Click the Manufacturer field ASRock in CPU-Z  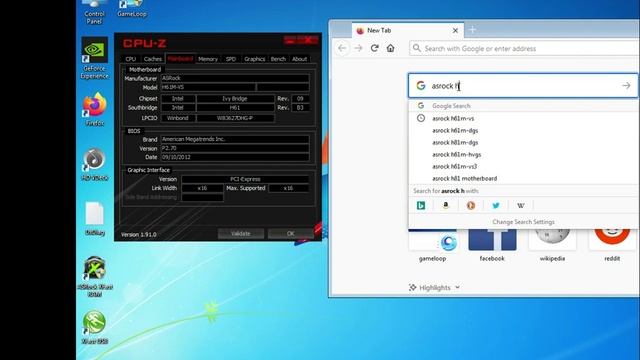[235, 78]
